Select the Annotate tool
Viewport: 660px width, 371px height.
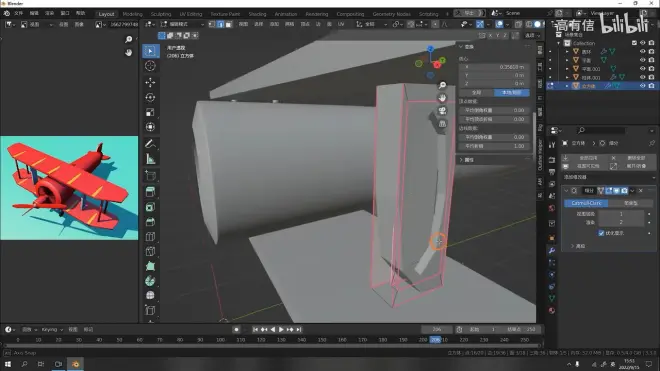[x=150, y=144]
